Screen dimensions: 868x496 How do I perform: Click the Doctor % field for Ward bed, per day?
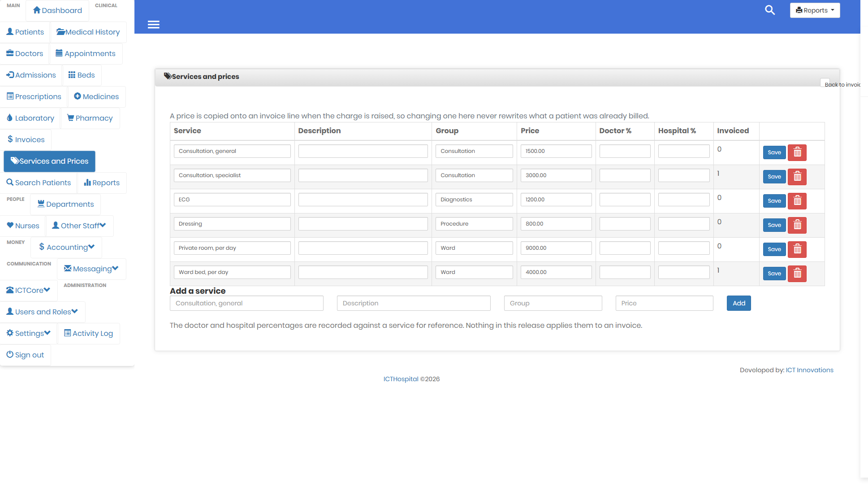point(625,272)
